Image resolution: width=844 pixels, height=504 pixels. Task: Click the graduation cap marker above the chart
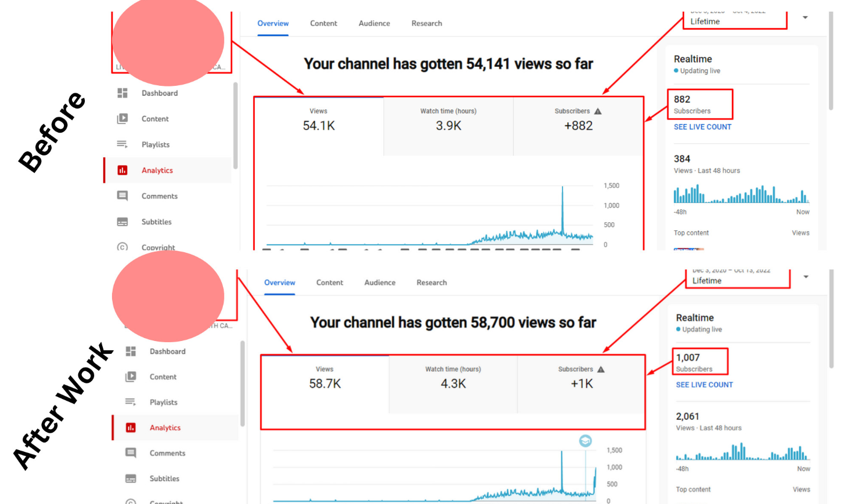585,441
